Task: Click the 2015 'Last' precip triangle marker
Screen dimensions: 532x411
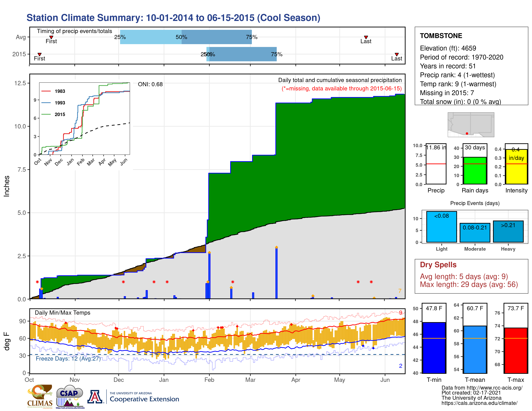Action: point(397,54)
